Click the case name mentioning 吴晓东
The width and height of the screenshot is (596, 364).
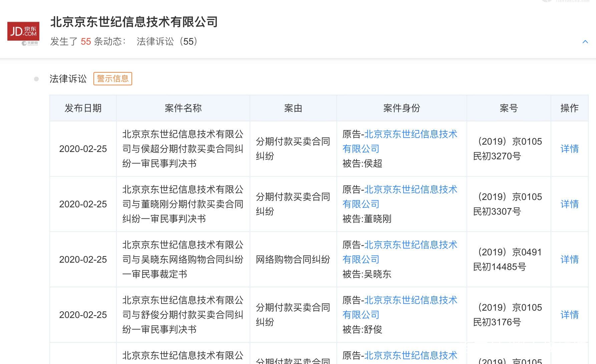click(x=183, y=259)
